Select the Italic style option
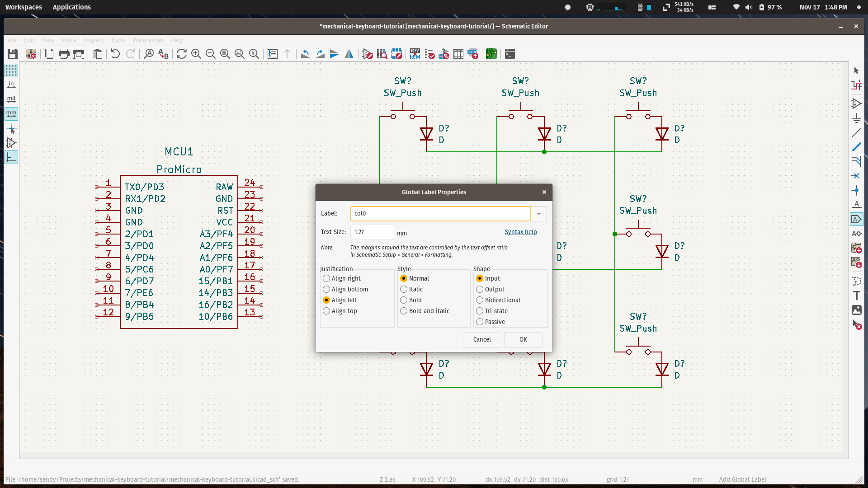868x488 pixels. 404,289
